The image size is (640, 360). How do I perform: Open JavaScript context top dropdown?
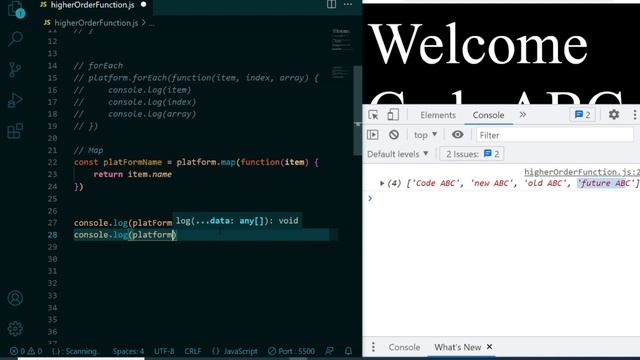point(425,135)
